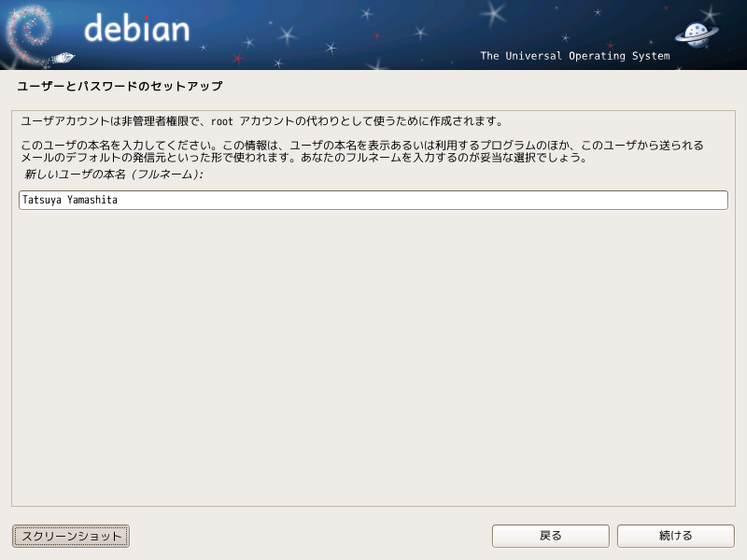The height and width of the screenshot is (560, 747).
Task: Go back with the 戻る button
Action: pyautogui.click(x=551, y=536)
